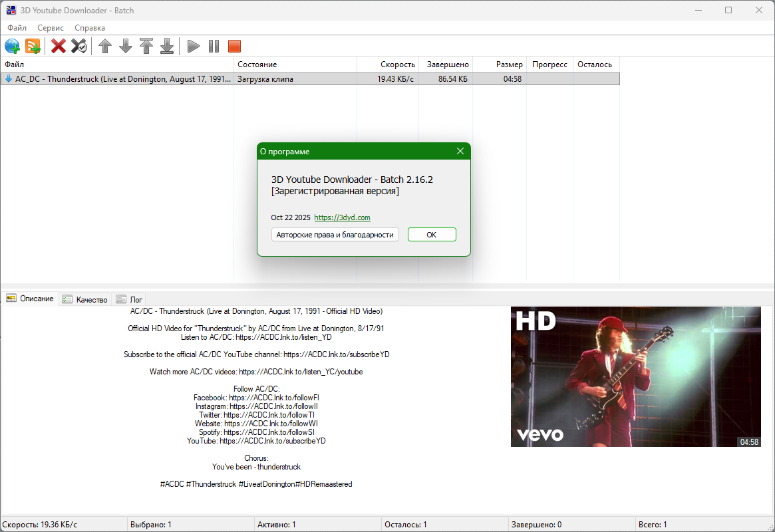Click the Spotify followSI line
This screenshot has width=775, height=532.
(x=256, y=432)
